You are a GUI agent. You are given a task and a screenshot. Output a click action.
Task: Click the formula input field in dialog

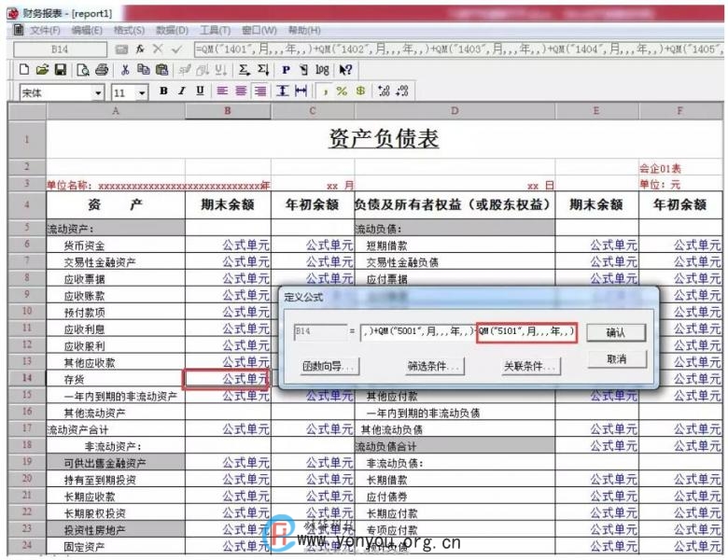point(468,331)
